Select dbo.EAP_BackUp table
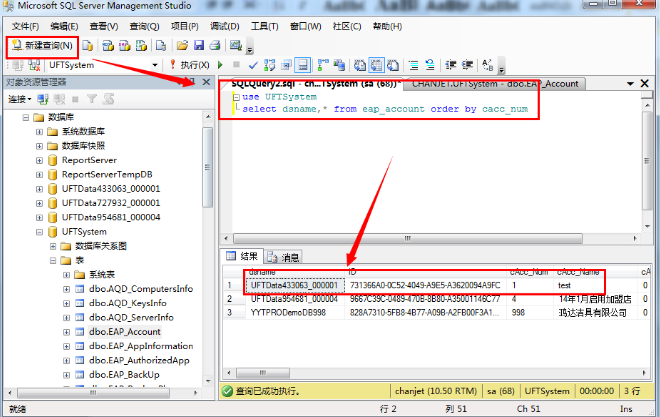 pos(124,375)
